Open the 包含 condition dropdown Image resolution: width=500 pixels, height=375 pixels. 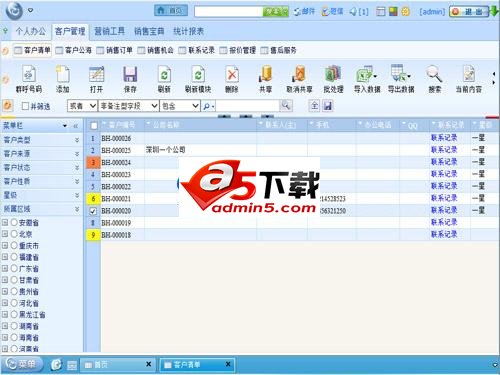pos(180,106)
